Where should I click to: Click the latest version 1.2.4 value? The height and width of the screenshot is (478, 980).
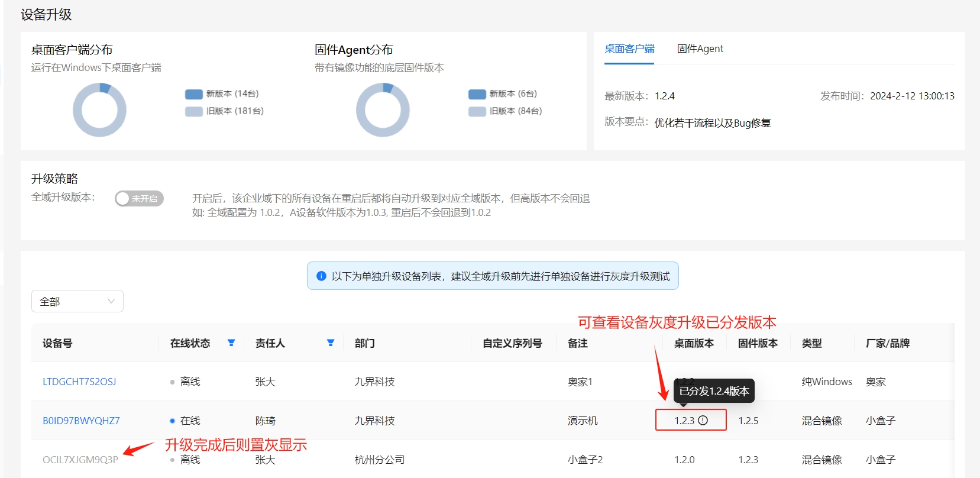point(665,96)
